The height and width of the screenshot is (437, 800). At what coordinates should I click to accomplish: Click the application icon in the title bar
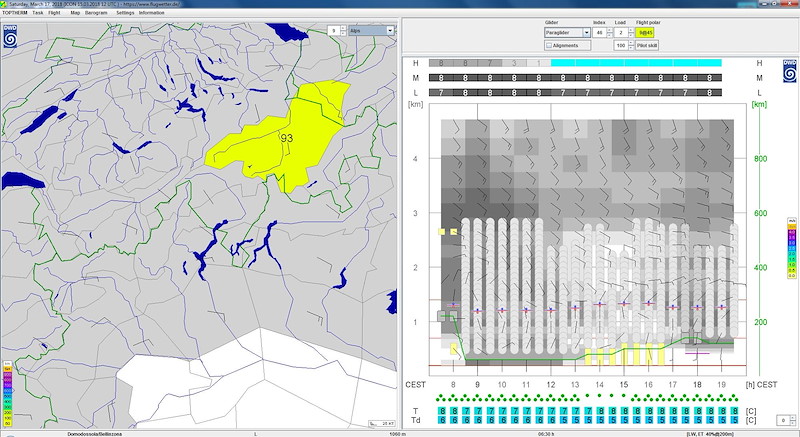point(4,4)
